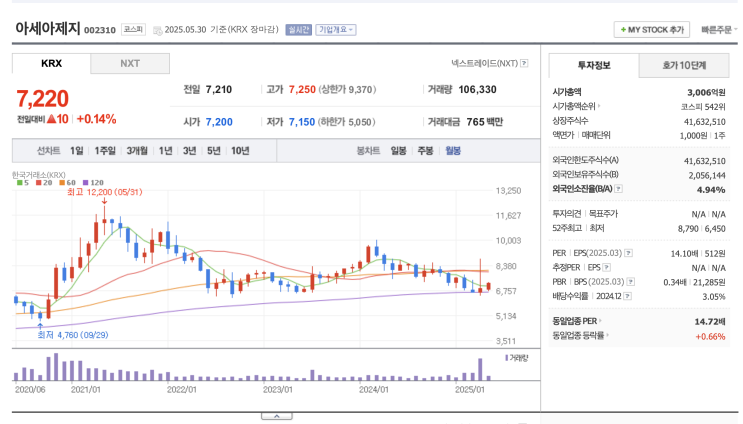This screenshot has width=743, height=424.
Task: Switch to the KRX tab
Action: (x=51, y=63)
